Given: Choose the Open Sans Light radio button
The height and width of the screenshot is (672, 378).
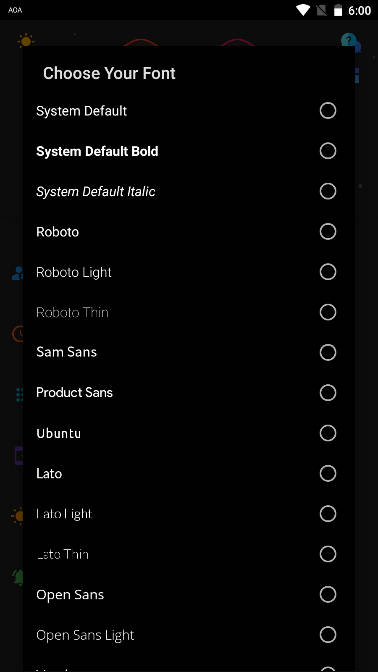Looking at the screenshot, I should [x=328, y=635].
